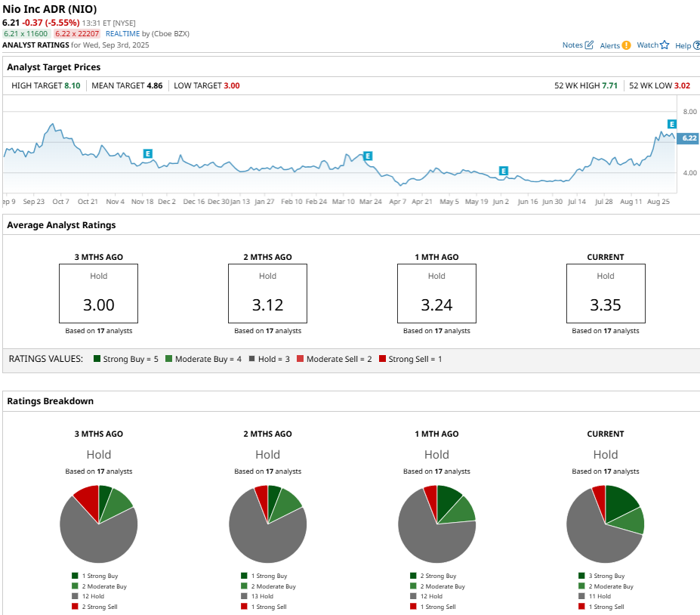The image size is (700, 615).
Task: Click the '2 Strong Sell' legend entry
Action: (x=94, y=607)
